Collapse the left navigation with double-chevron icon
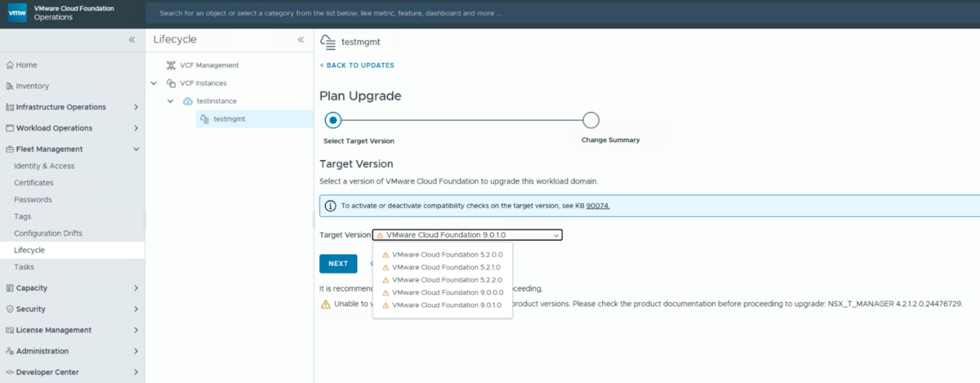The image size is (980, 383). pyautogui.click(x=131, y=40)
